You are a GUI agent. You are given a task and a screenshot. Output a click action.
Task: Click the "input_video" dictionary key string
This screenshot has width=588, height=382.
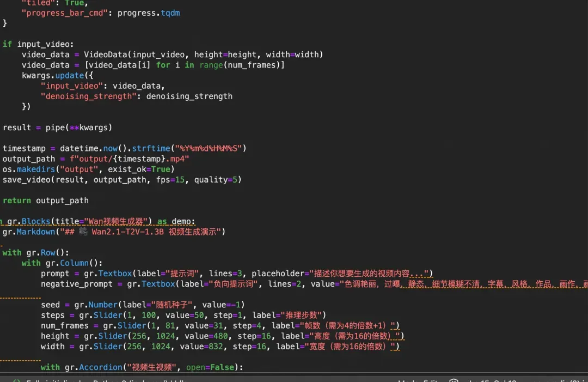pos(72,86)
